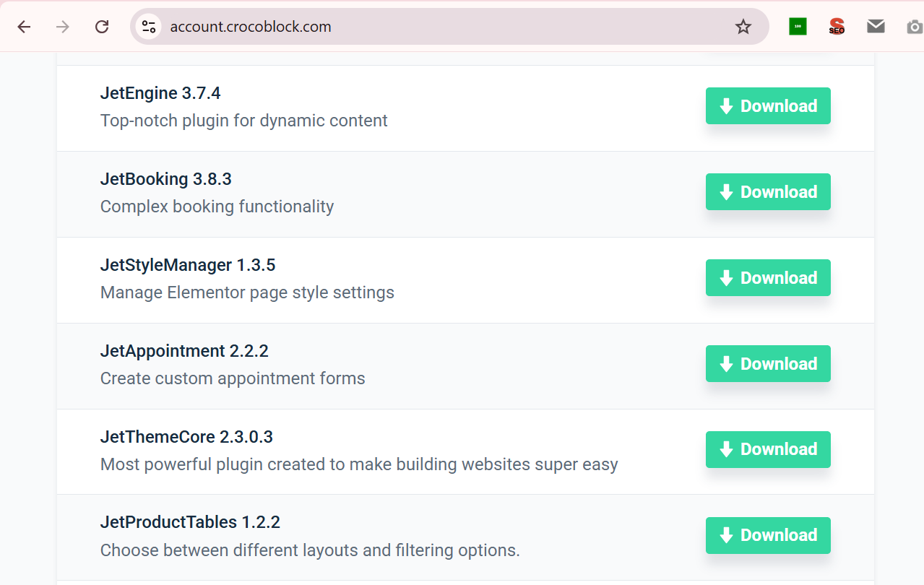Open the green PageSpeed 100 extension
Viewport: 924px width, 585px height.
click(798, 26)
